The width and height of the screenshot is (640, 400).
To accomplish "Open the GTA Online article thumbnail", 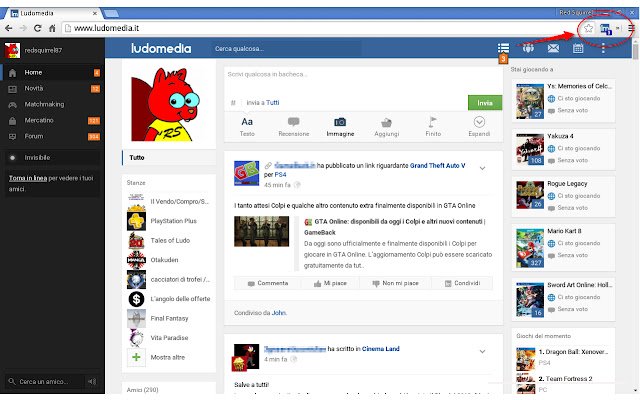I will (x=262, y=231).
